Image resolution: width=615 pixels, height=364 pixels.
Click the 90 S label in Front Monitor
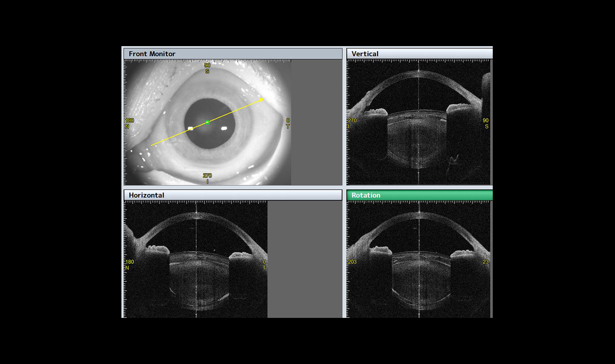207,68
